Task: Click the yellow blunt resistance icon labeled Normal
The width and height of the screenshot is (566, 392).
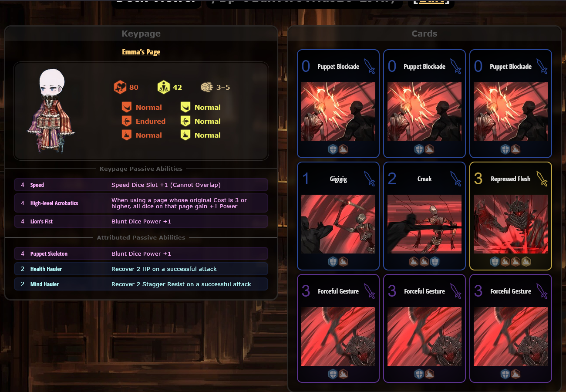Action: 185,135
